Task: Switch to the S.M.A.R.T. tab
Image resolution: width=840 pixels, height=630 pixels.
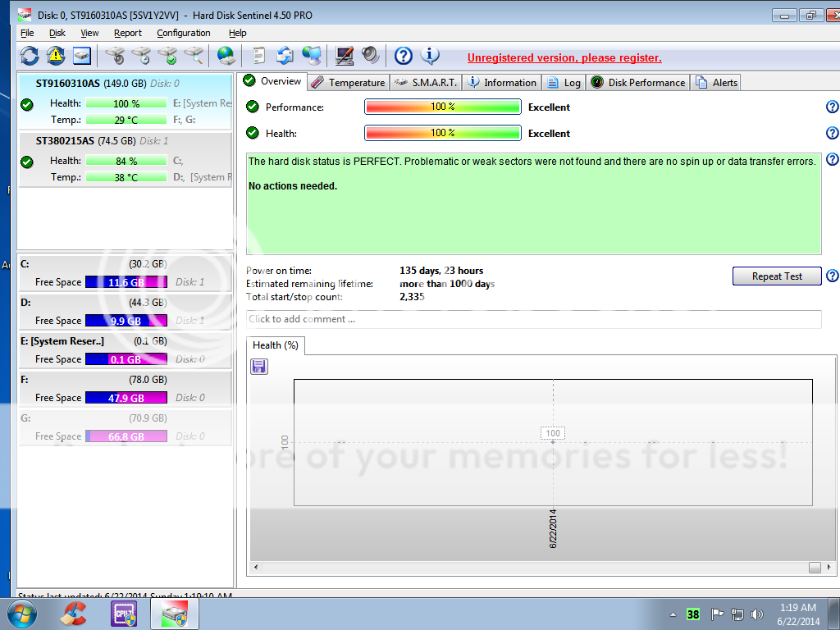Action: tap(427, 82)
